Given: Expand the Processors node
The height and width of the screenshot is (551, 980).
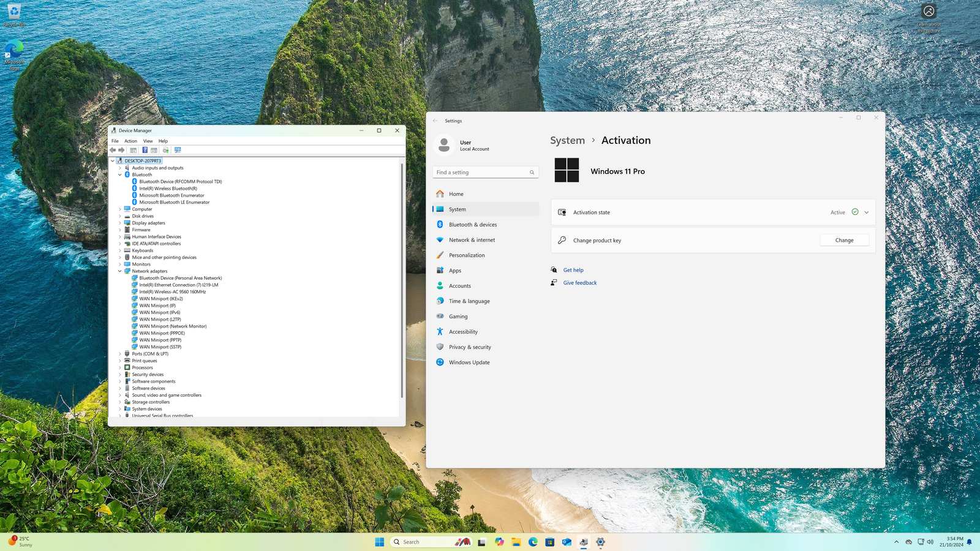Looking at the screenshot, I should 120,367.
